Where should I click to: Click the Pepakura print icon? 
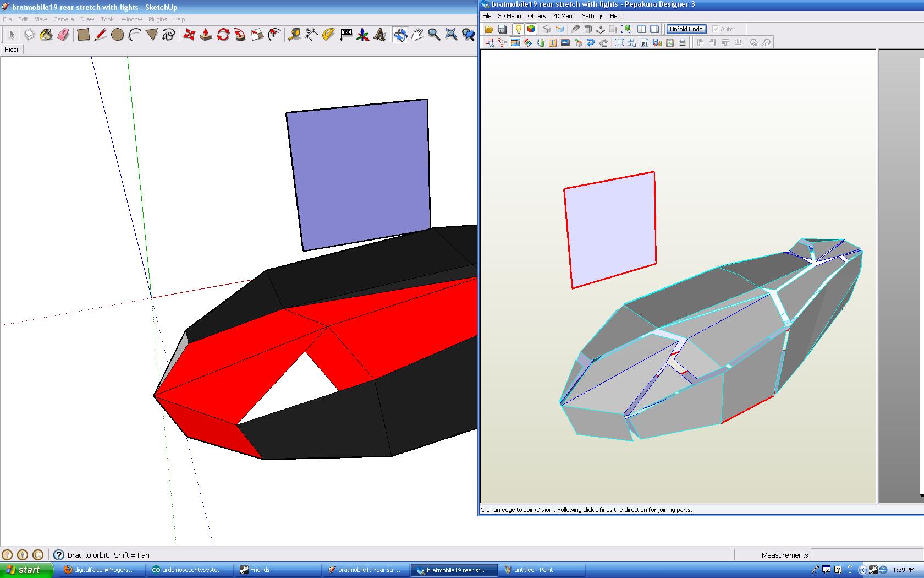(x=683, y=42)
